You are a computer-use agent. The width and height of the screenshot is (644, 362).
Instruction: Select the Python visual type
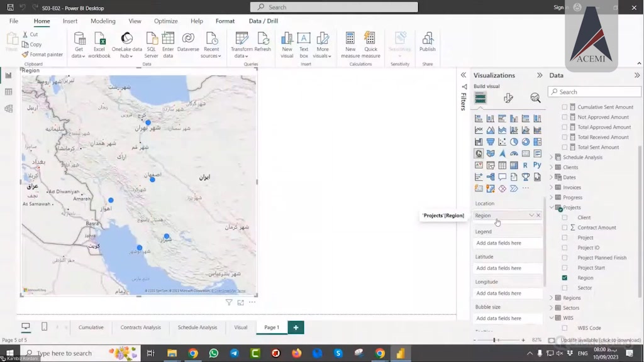click(537, 165)
